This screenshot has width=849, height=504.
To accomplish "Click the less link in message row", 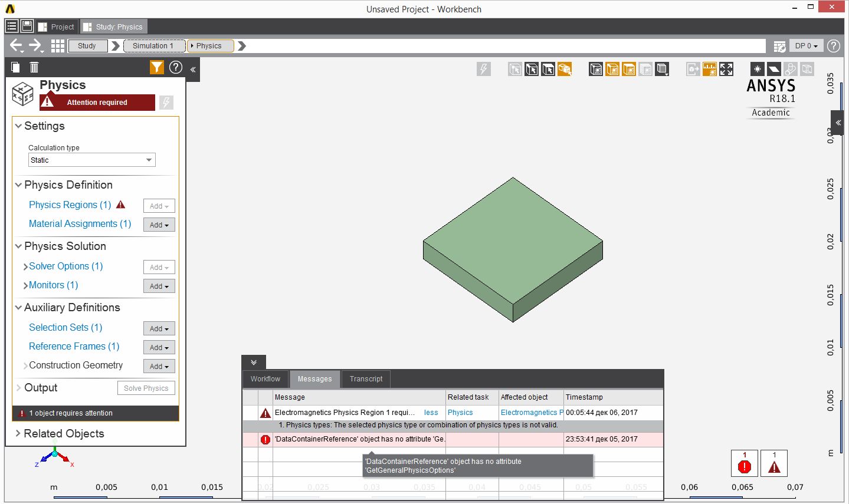I will (431, 413).
